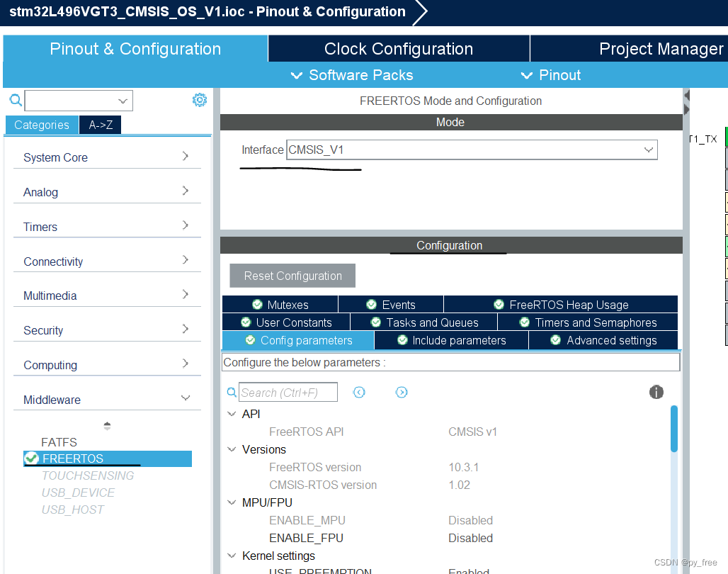Switch to Pinout & Configuration tab
This screenshot has width=728, height=574.
coord(135,49)
